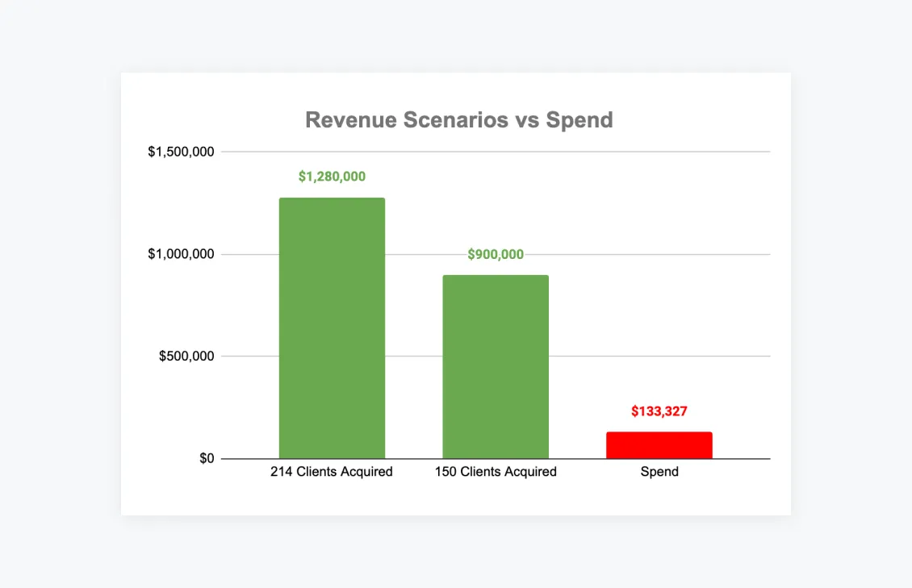Image resolution: width=912 pixels, height=588 pixels.
Task: Click the $500,000 y-axis label
Action: point(186,357)
